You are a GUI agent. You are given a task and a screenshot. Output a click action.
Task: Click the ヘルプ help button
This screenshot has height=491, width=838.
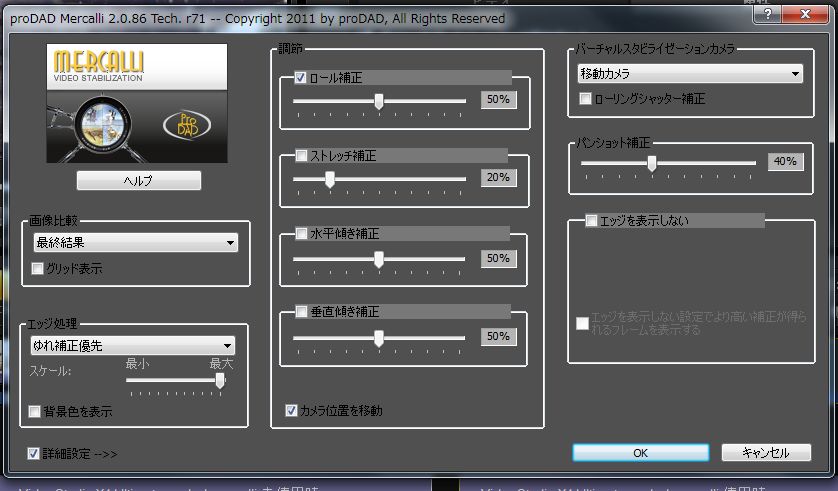139,181
